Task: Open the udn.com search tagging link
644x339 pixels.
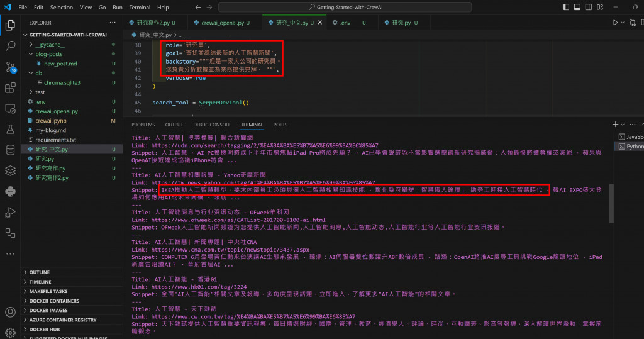Action: (x=265, y=145)
